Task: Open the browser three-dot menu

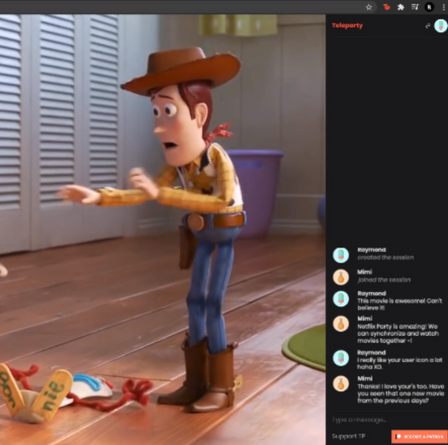Action: coord(443,7)
